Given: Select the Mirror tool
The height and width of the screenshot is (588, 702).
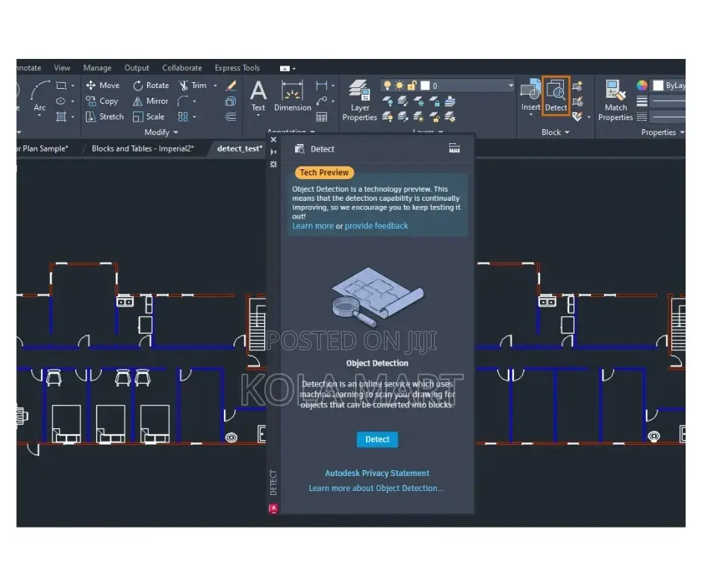Looking at the screenshot, I should coord(150,101).
